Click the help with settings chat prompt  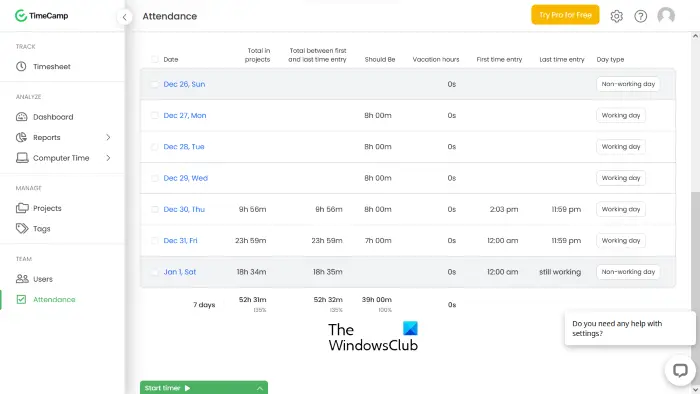click(630, 328)
